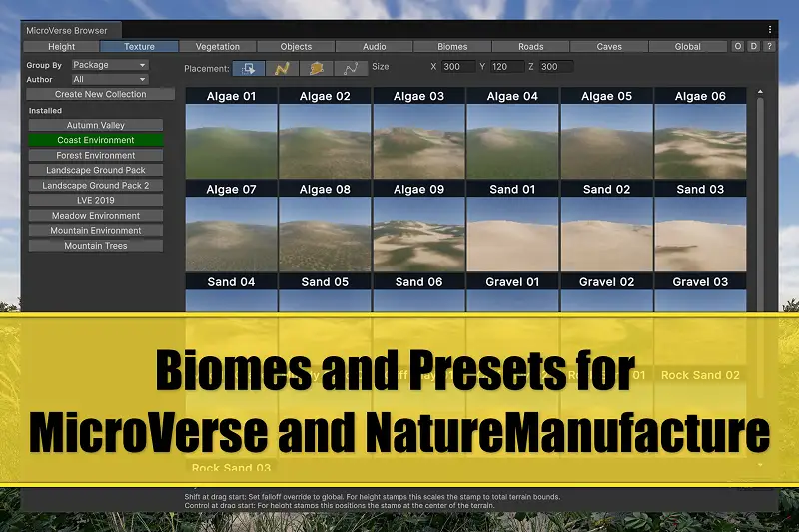Select the Sand 03 texture thumbnail
This screenshot has width=799, height=532.
point(701,235)
